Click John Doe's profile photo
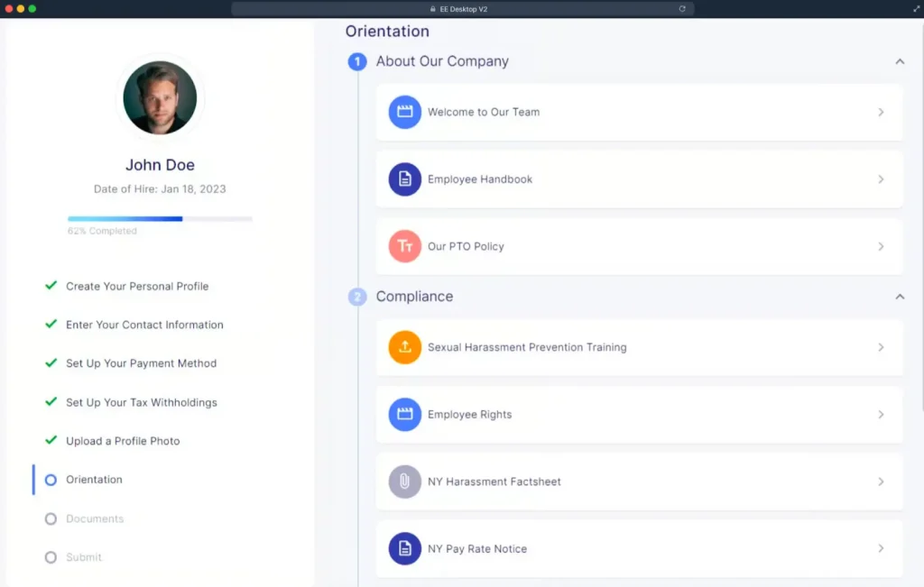The height and width of the screenshot is (587, 924). coord(160,97)
